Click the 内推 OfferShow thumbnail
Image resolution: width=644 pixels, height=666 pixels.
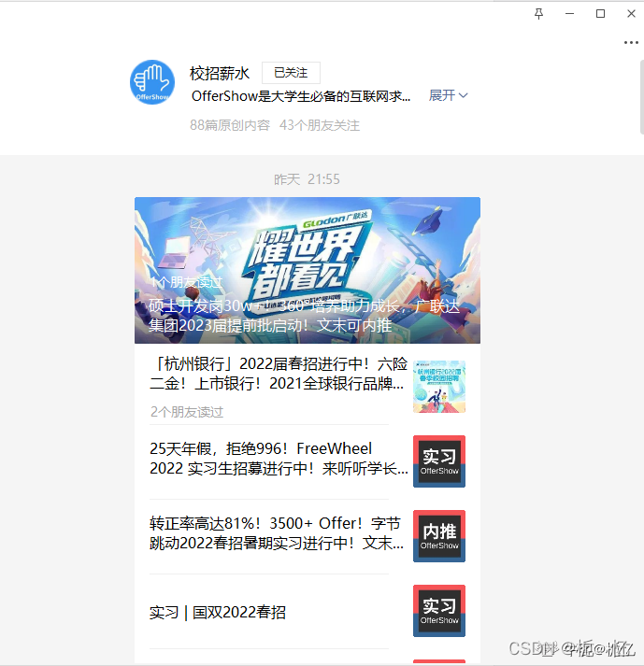[439, 536]
